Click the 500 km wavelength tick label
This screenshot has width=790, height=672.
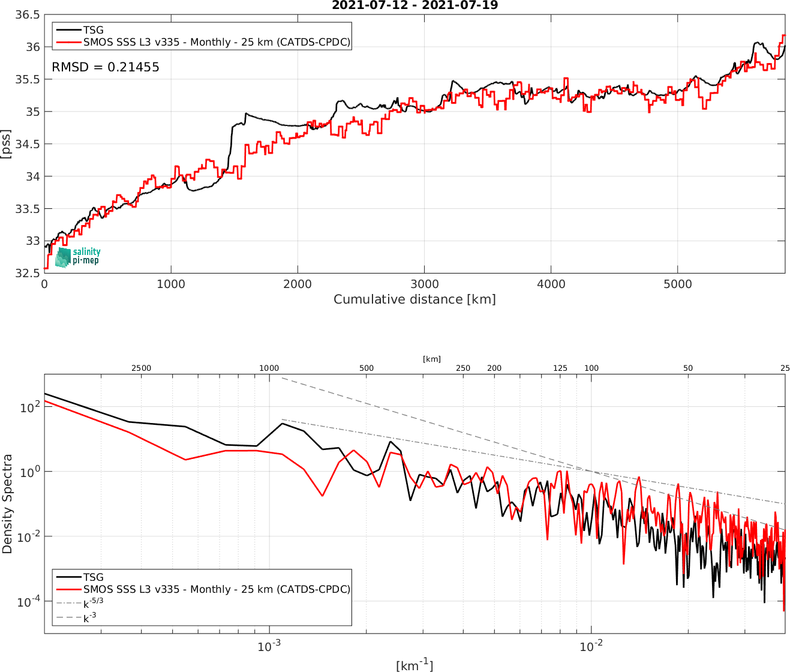(367, 368)
